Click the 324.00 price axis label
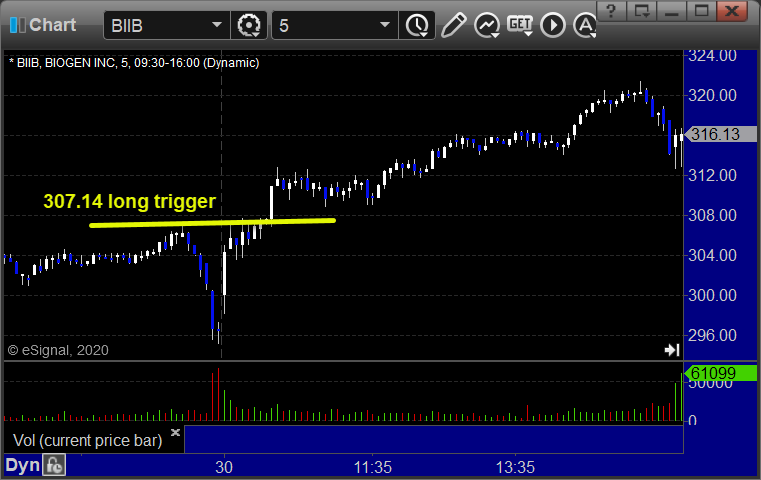The width and height of the screenshot is (761, 480). point(712,56)
